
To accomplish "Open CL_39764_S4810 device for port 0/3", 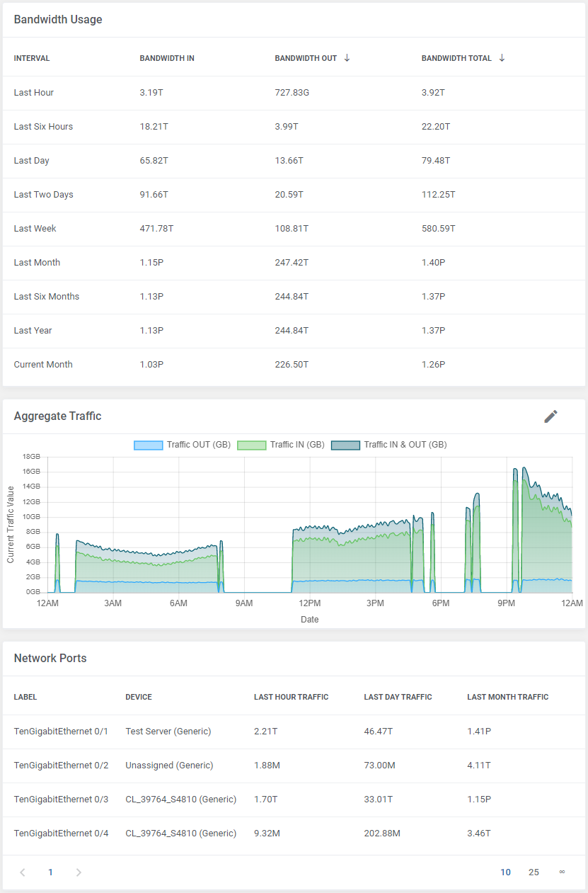I will pyautogui.click(x=181, y=799).
